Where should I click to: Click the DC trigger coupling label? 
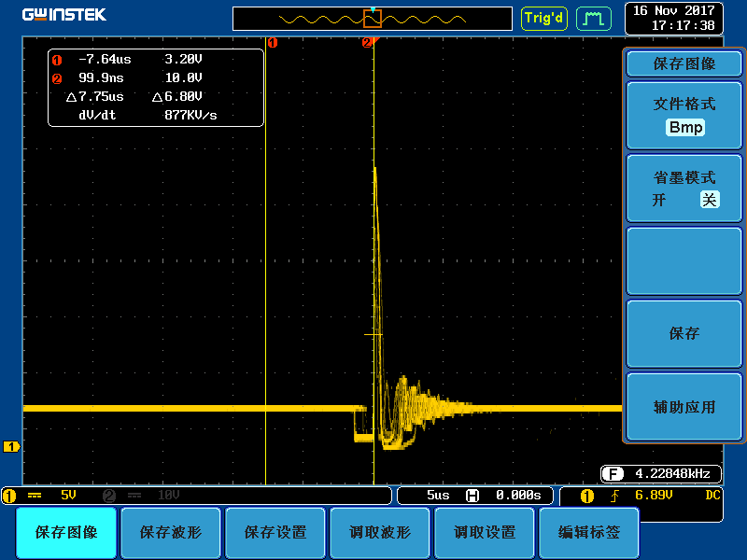coord(712,496)
